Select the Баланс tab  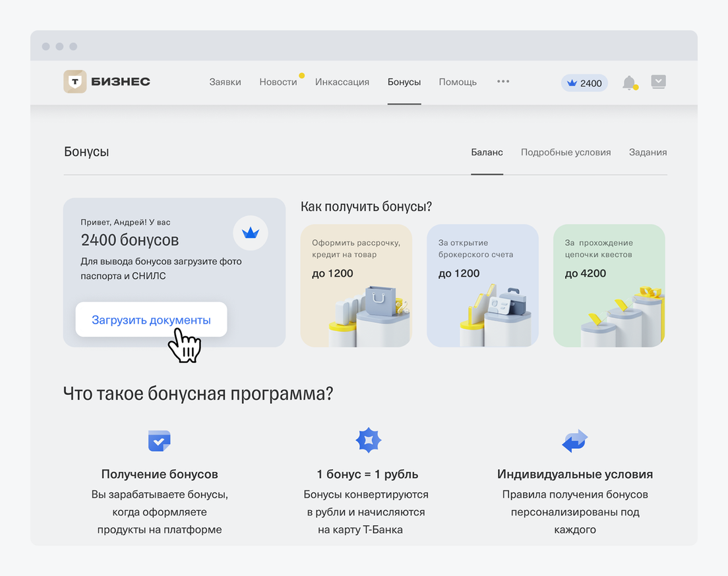click(x=487, y=152)
